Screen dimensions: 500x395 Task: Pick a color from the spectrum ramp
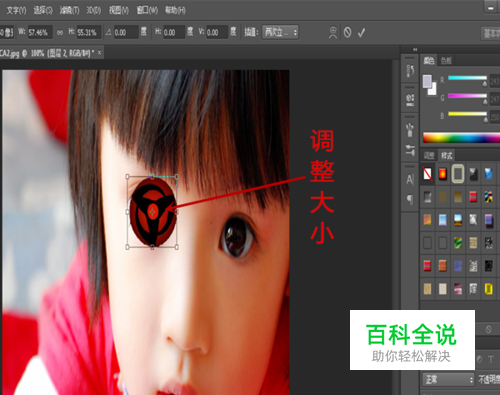click(x=461, y=138)
